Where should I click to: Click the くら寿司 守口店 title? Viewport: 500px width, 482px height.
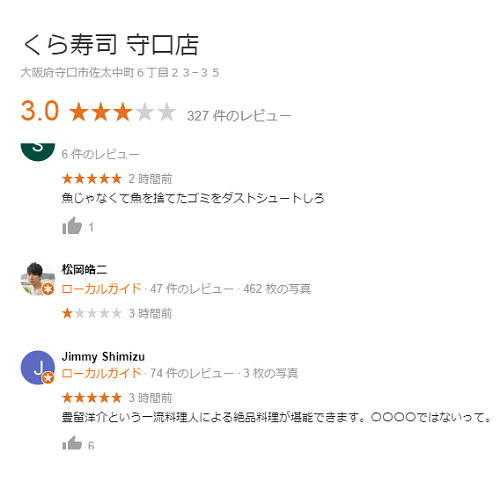click(x=111, y=45)
